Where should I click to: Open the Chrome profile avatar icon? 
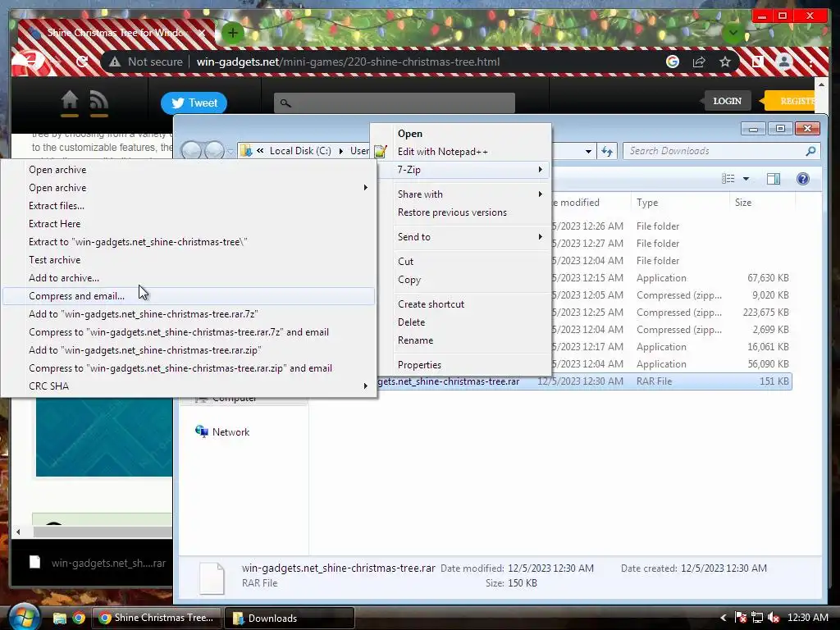(784, 62)
